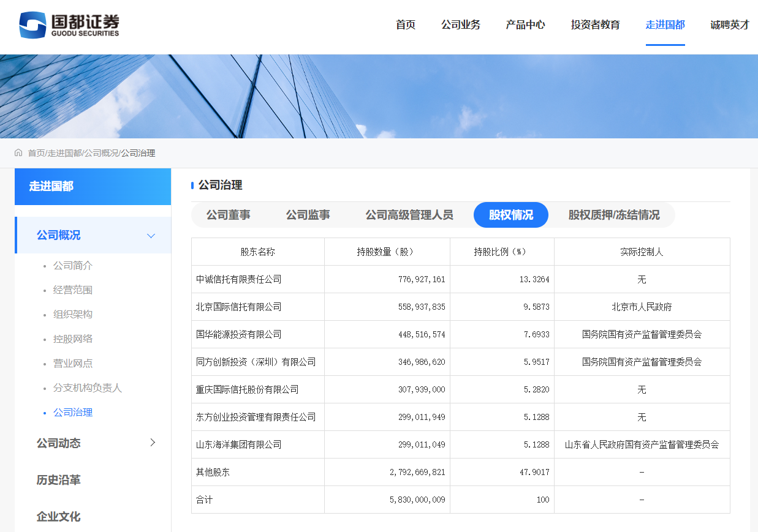Open 投资者教育 navigation menu
758x532 pixels.
click(x=596, y=25)
